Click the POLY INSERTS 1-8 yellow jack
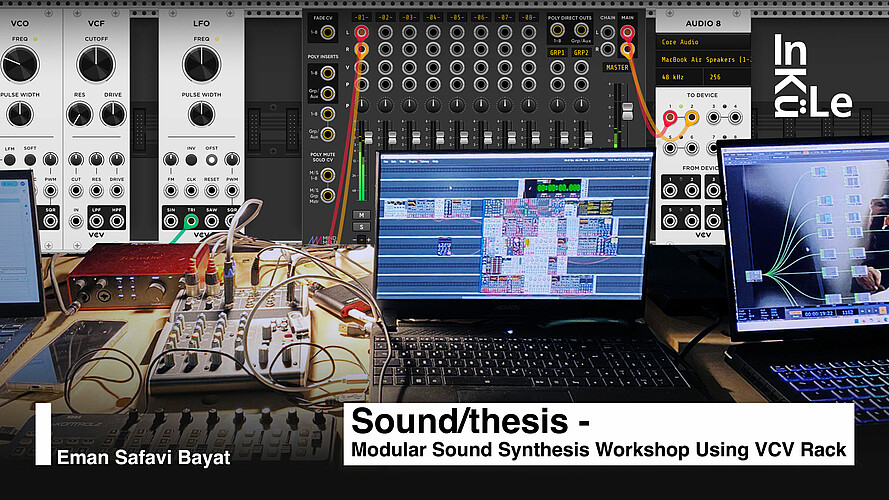Viewport: 889px width, 500px height. click(x=327, y=73)
